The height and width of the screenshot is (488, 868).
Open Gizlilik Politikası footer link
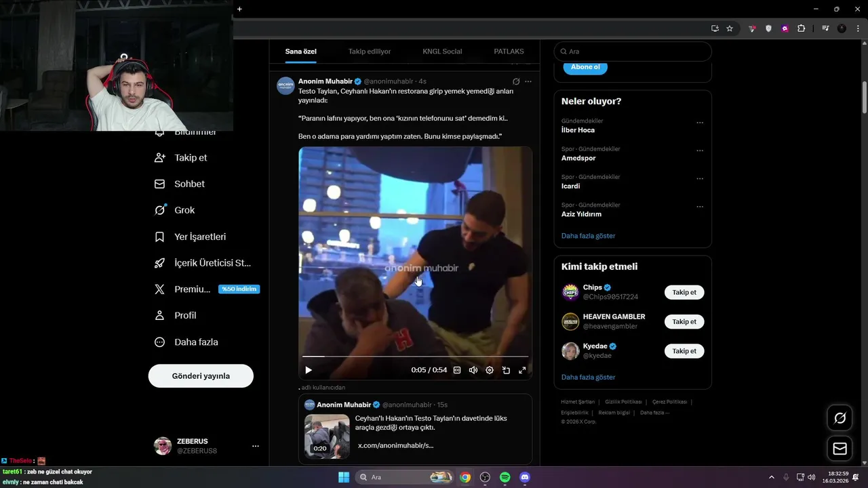(x=623, y=402)
